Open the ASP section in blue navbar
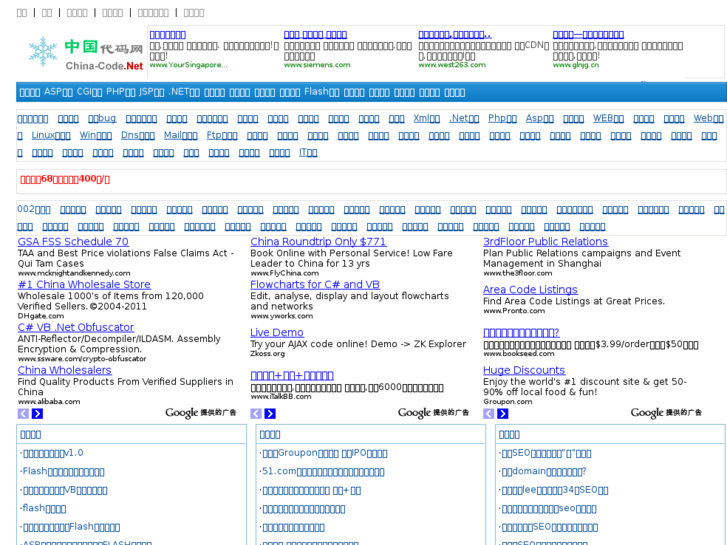This screenshot has width=727, height=545. coord(58,92)
